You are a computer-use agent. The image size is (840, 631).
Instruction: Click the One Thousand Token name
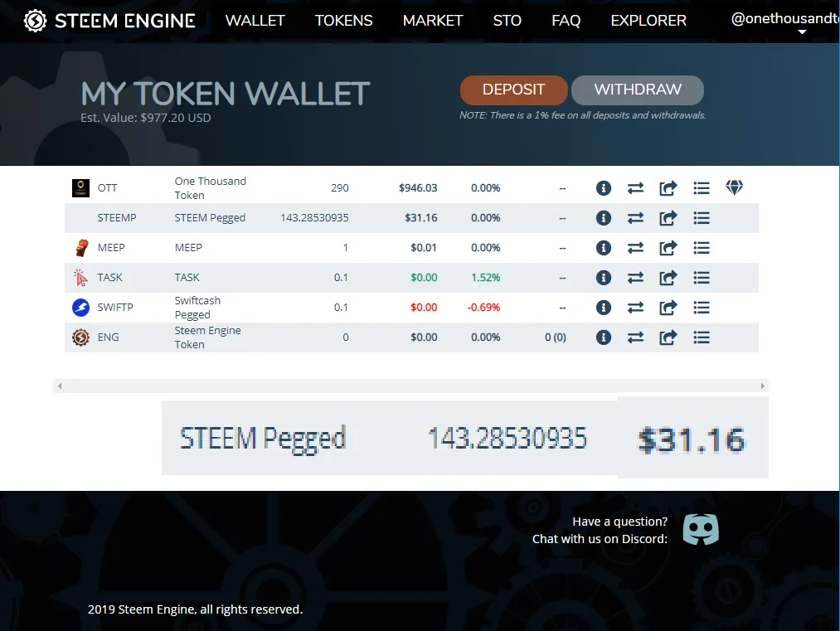[210, 188]
